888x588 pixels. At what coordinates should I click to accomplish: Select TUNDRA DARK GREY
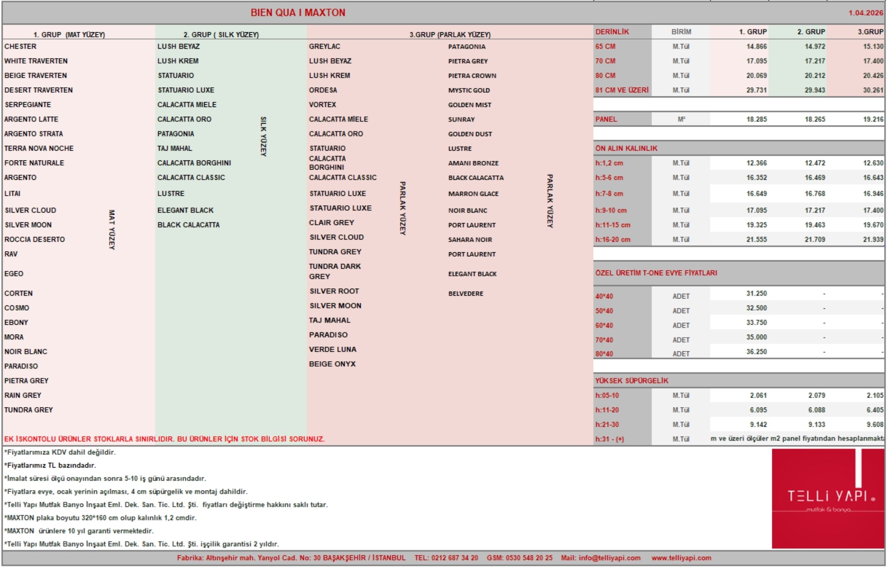pos(335,271)
